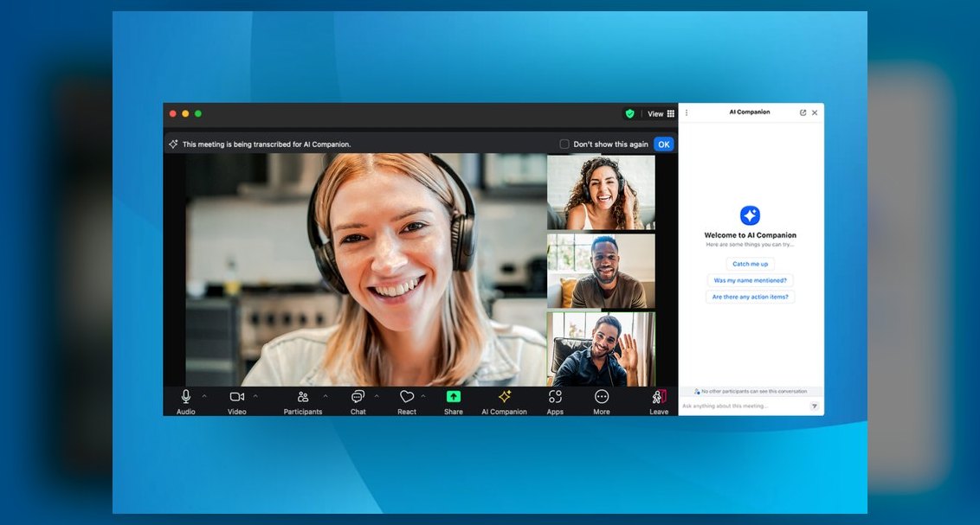Open video options caret beside Video

[255, 396]
